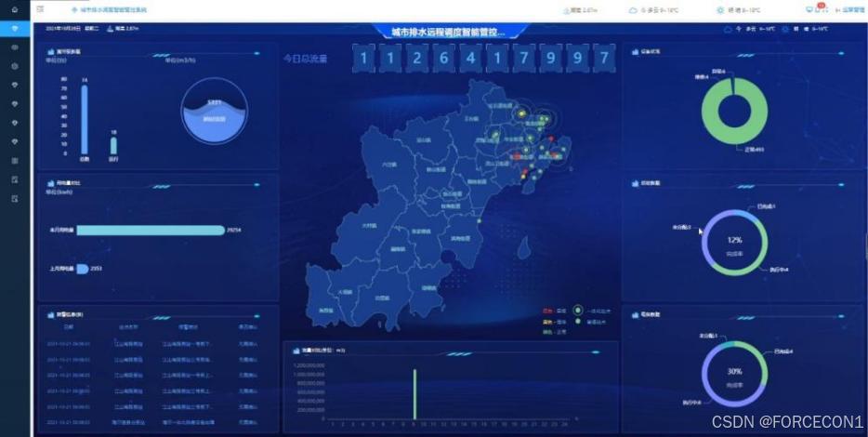
Task: Click the chart icon heading the alarm table panel
Action: [51, 314]
